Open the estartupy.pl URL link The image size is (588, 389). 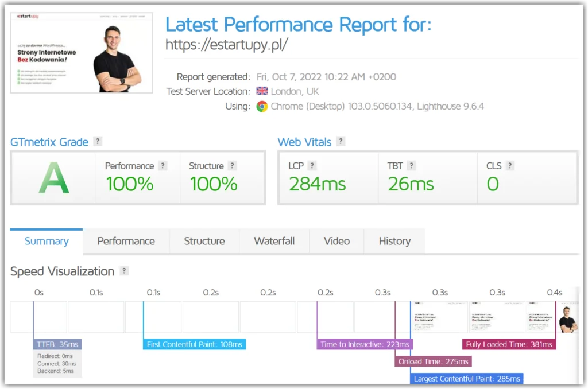tap(227, 44)
